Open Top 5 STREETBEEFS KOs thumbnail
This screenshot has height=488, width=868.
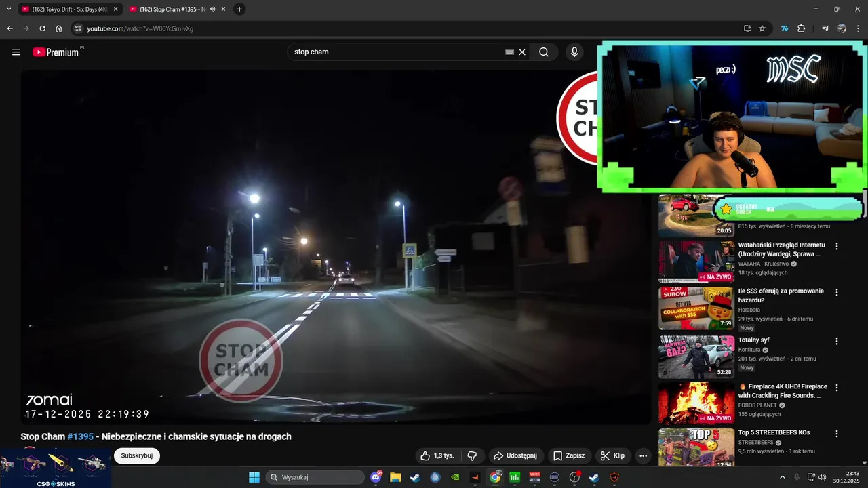(x=696, y=447)
